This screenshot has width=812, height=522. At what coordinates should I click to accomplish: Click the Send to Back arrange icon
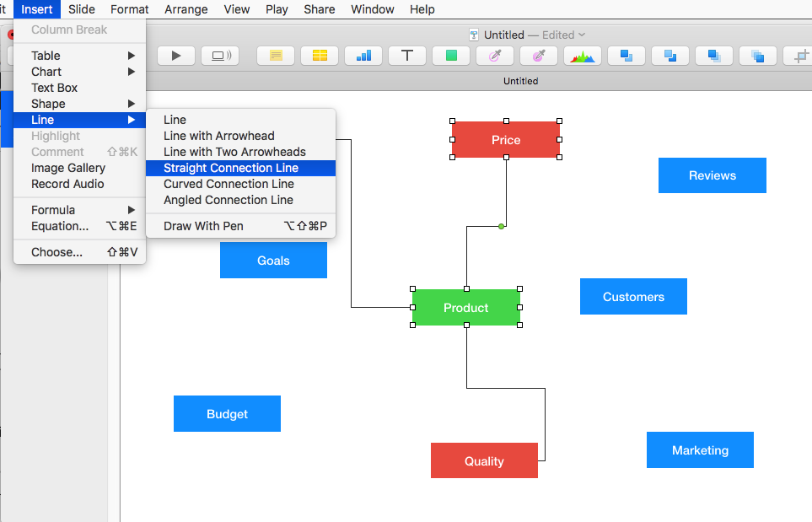pos(758,56)
